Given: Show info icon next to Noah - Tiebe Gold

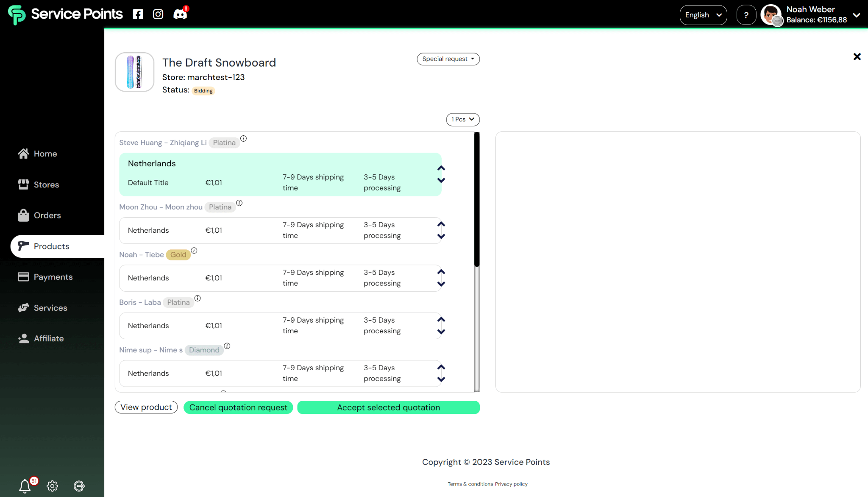Looking at the screenshot, I should point(194,251).
